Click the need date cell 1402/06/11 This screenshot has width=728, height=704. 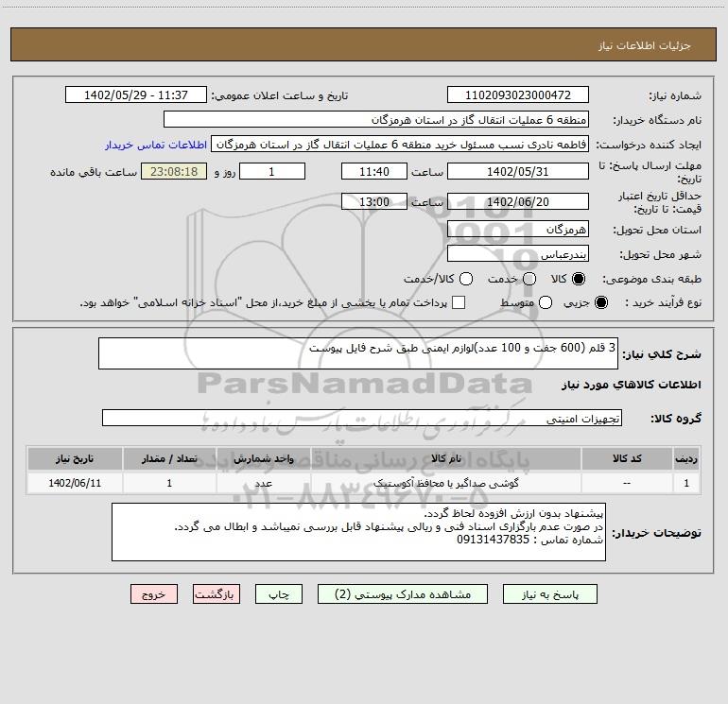(x=75, y=483)
